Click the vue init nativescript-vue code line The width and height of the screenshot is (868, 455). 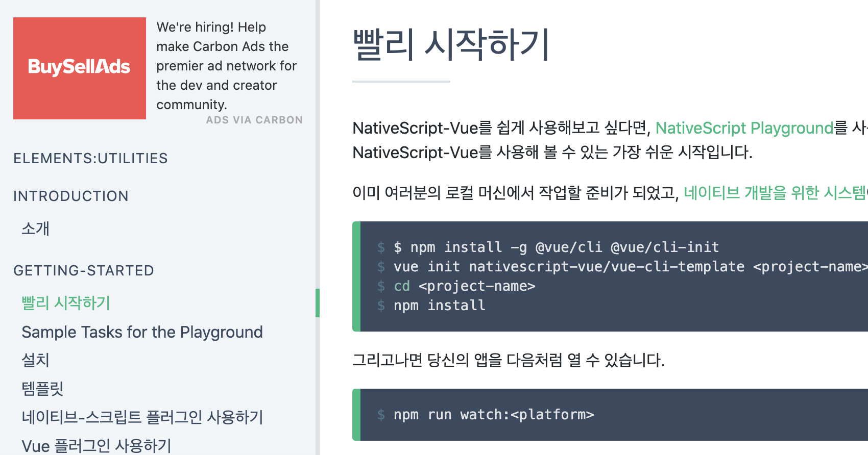631,267
